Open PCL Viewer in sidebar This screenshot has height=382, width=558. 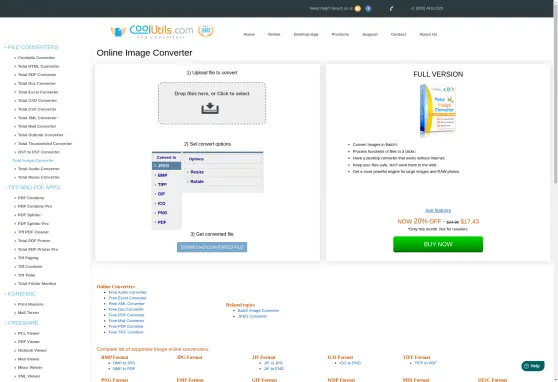pyautogui.click(x=29, y=334)
